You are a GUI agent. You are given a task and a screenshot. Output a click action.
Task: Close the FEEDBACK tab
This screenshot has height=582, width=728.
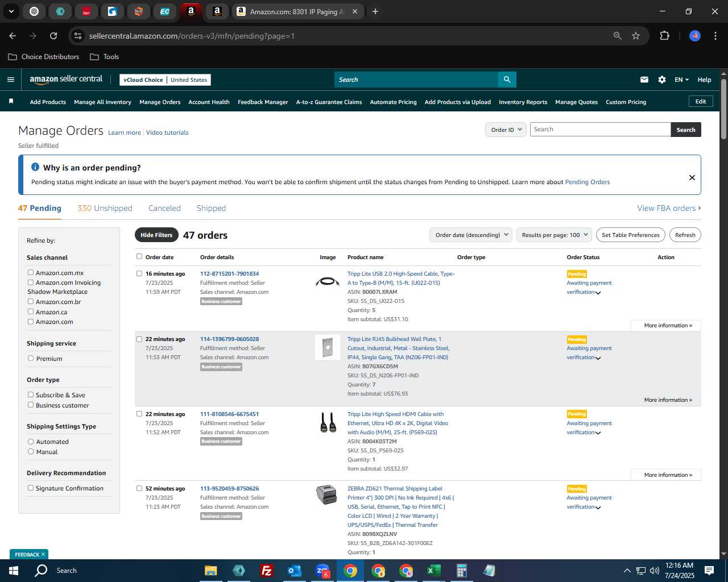(43, 554)
